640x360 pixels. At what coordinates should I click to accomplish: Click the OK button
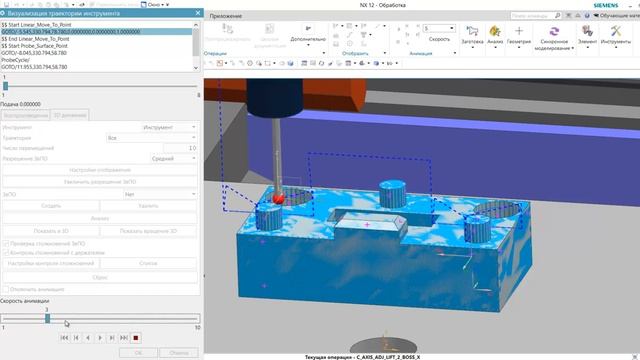pyautogui.click(x=138, y=353)
